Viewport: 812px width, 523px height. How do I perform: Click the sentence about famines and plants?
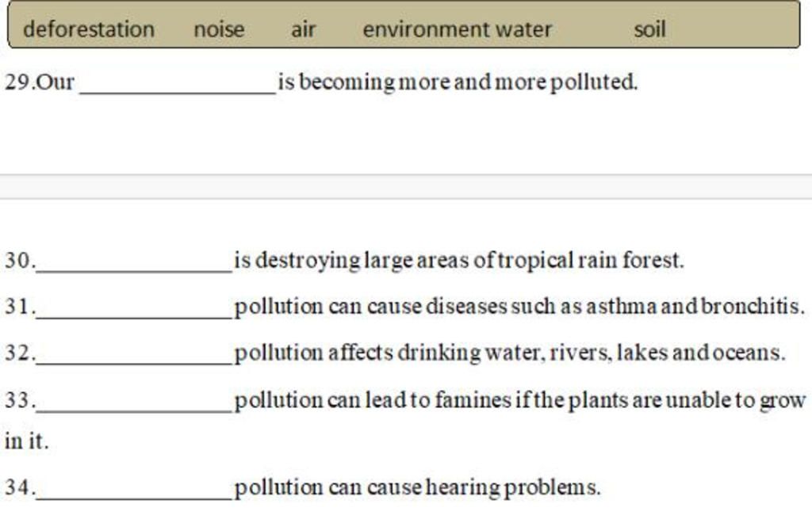[520, 400]
